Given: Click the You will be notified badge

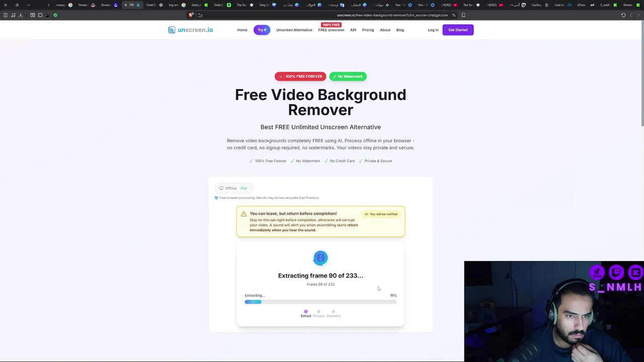Looking at the screenshot, I should [381, 214].
